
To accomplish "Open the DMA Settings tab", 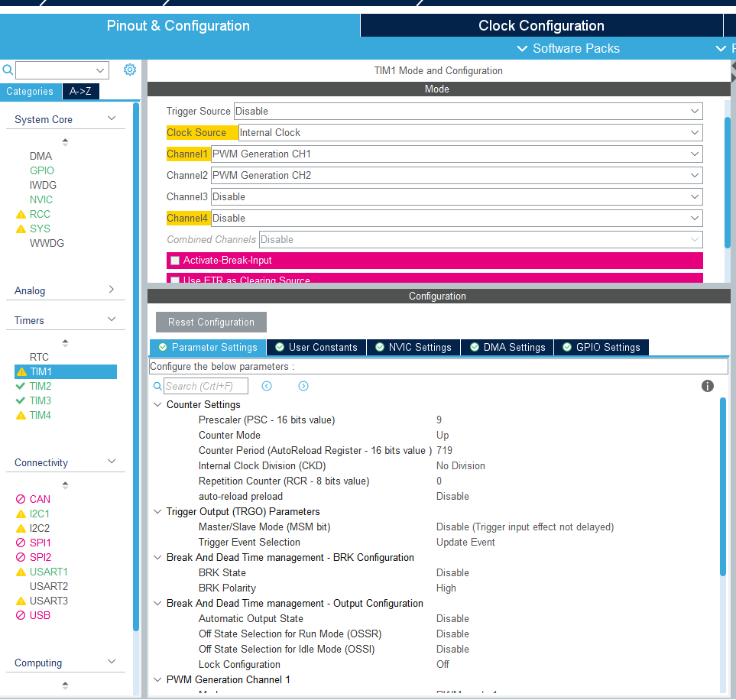I will click(x=507, y=348).
